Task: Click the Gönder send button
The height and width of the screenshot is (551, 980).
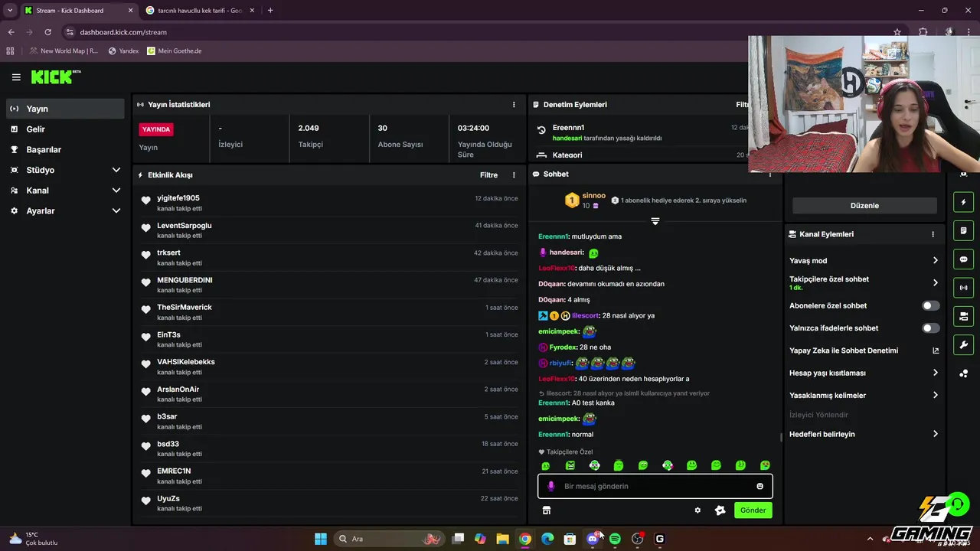Action: (753, 510)
